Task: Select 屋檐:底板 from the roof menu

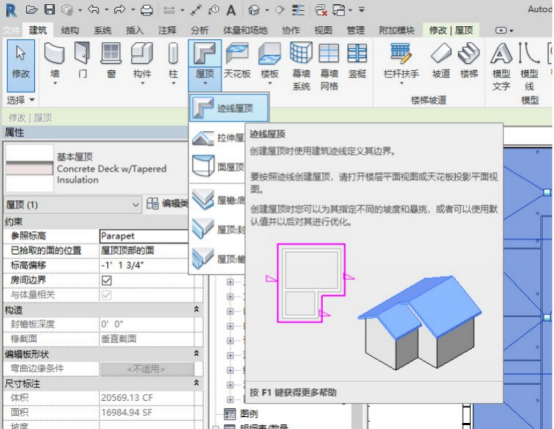Action: tap(218, 200)
